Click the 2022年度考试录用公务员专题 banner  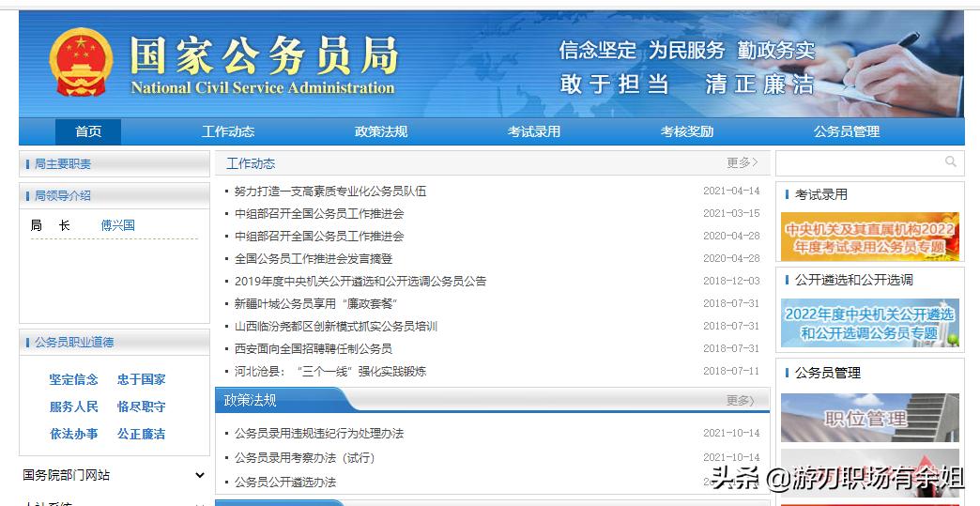(869, 237)
